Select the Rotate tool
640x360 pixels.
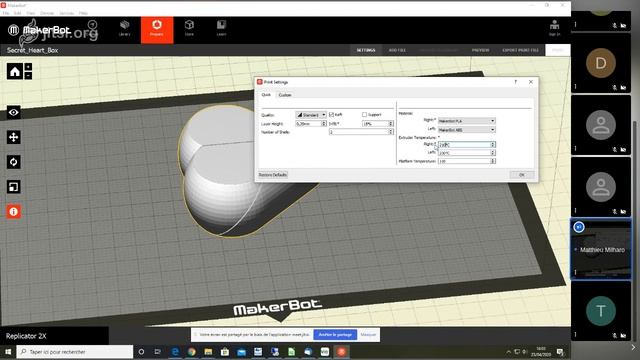click(13, 162)
